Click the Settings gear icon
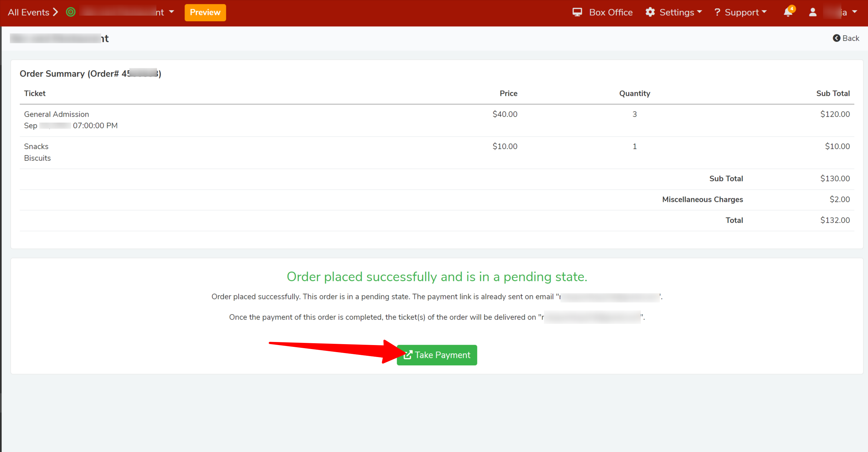Viewport: 868px width, 452px height. (x=650, y=13)
